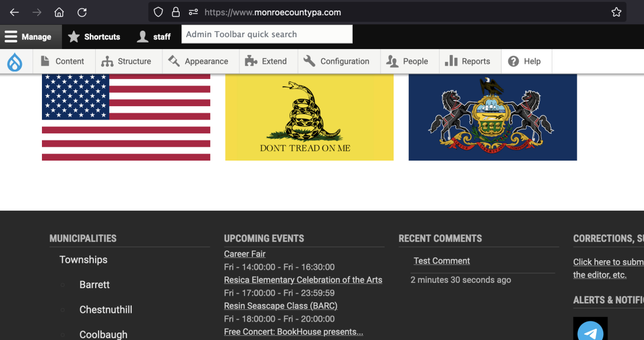The height and width of the screenshot is (340, 644).
Task: Open the Content admin menu
Action: 64,61
